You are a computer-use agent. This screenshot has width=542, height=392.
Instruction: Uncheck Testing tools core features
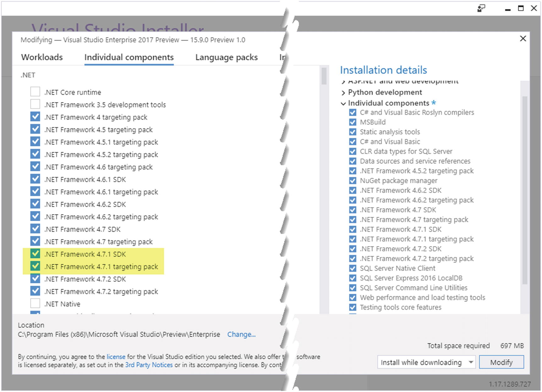coord(353,307)
